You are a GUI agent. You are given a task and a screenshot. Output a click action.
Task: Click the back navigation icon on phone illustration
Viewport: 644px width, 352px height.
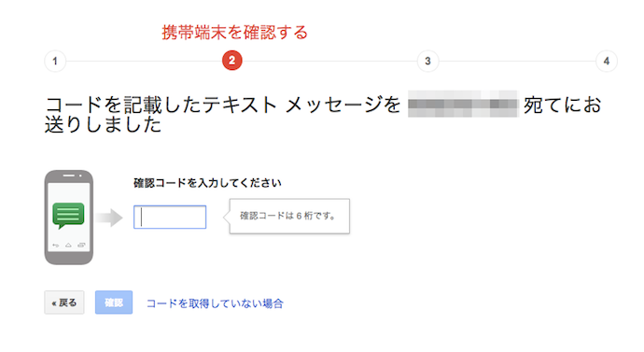[x=55, y=246]
